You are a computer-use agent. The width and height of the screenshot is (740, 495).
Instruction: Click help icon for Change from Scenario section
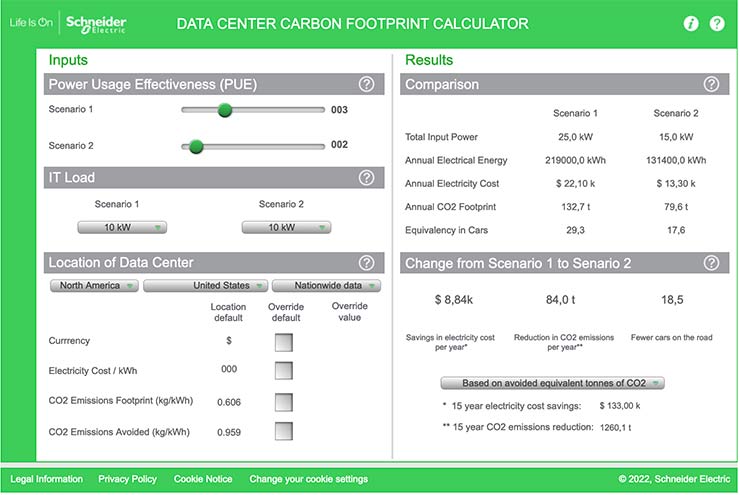tap(711, 264)
